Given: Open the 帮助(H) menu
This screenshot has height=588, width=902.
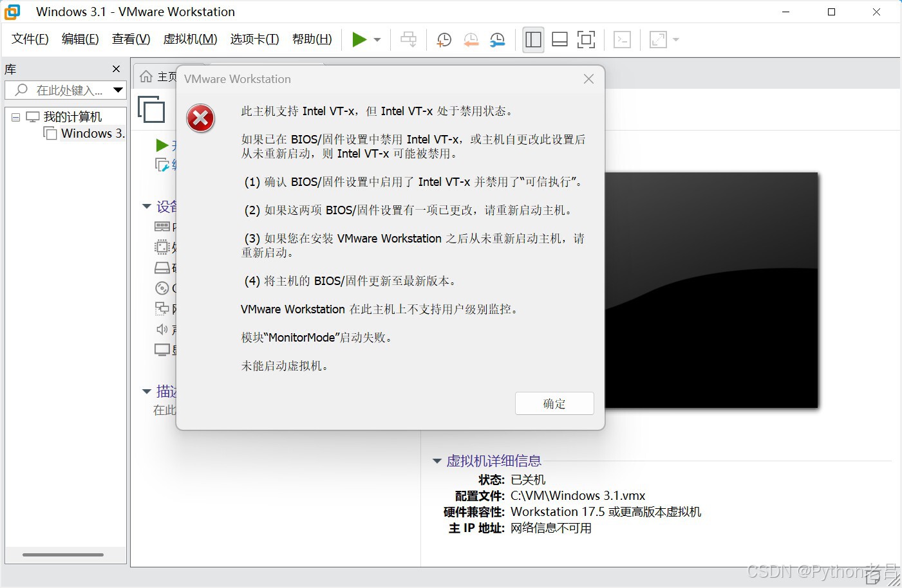Looking at the screenshot, I should [x=312, y=39].
